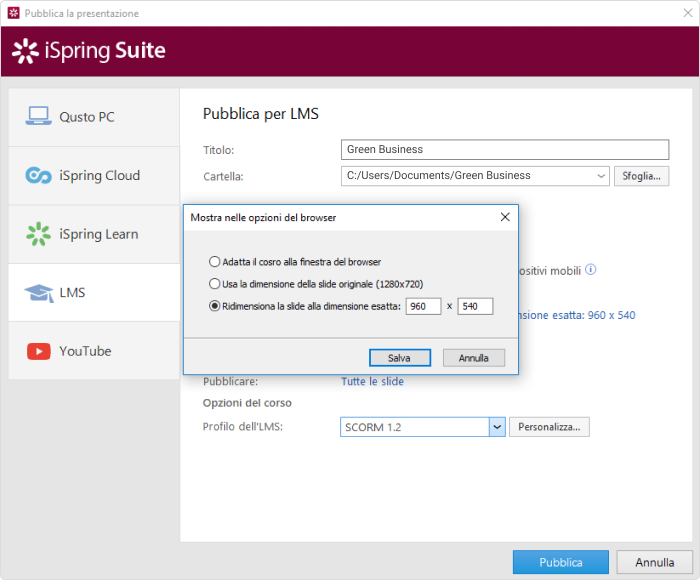Viewport: 700px width, 580px height.
Task: Click the 'Pubblica per LMS' heading
Action: (261, 114)
